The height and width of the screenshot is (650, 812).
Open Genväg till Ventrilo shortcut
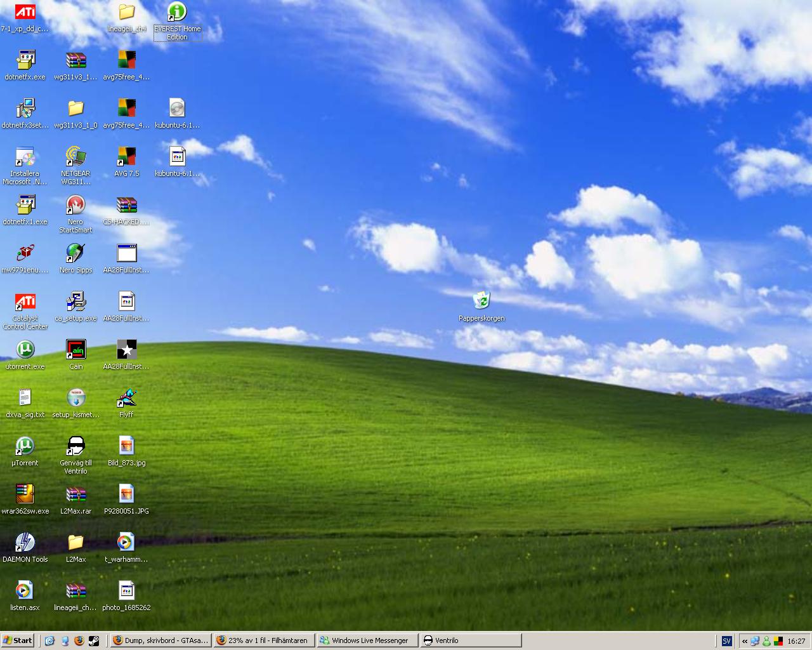(x=76, y=455)
